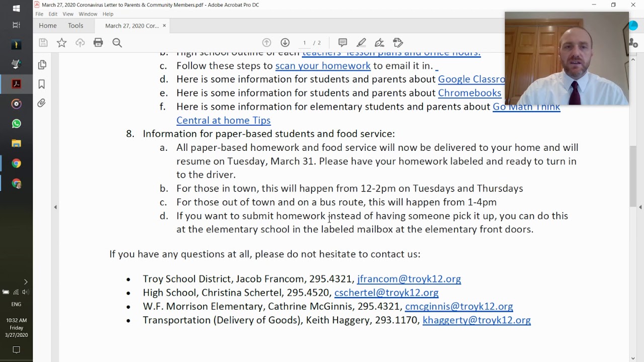Print the document with printer icon
This screenshot has height=362, width=644.
point(98,43)
